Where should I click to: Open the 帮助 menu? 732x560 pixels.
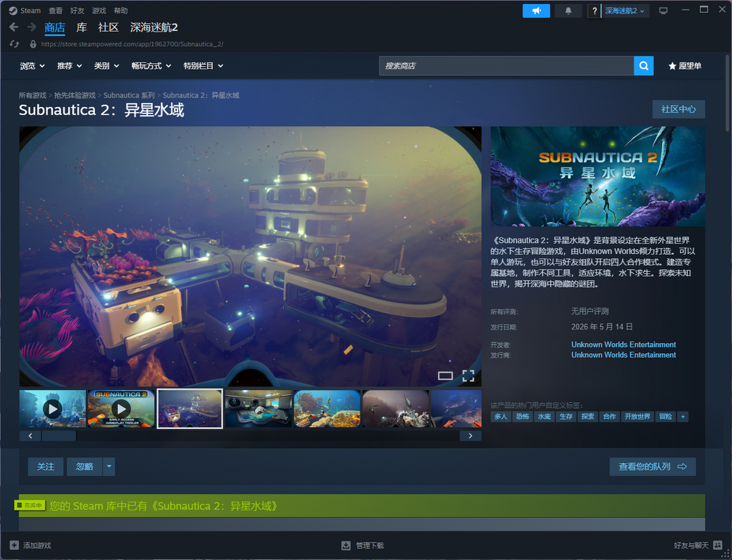pyautogui.click(x=121, y=10)
